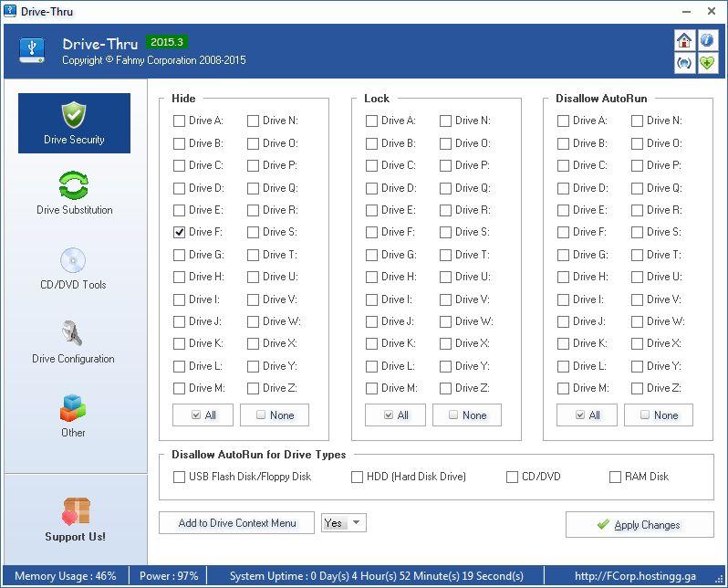Check Lock Drive N:
The image size is (728, 588).
[x=445, y=121]
